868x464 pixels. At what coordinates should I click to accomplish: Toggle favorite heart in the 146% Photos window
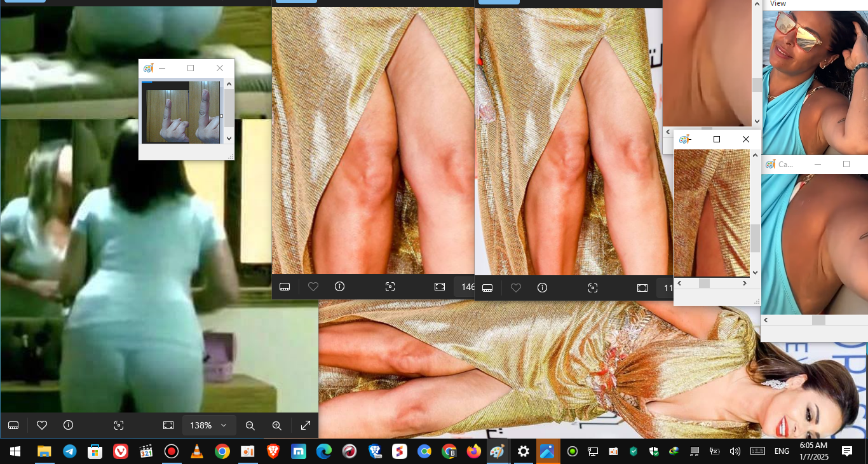coord(313,287)
